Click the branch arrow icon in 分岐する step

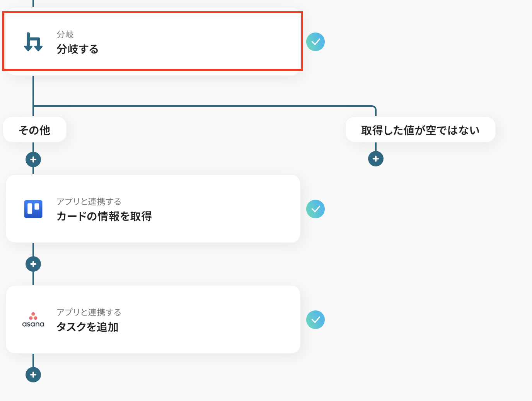click(x=33, y=42)
